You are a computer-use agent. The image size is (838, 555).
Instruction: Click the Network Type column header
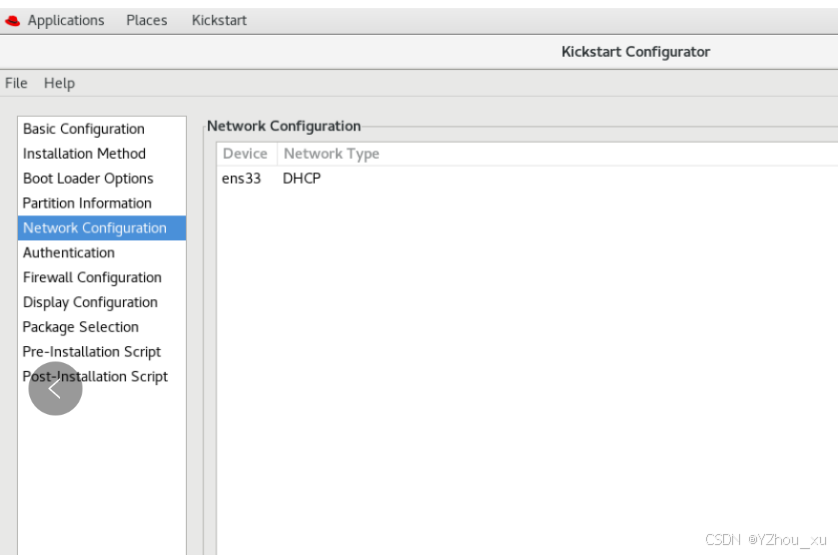331,154
